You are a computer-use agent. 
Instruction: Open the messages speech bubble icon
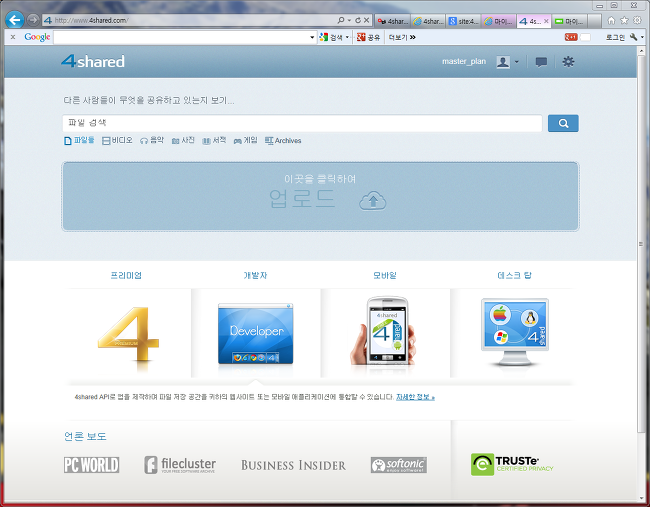(x=541, y=62)
